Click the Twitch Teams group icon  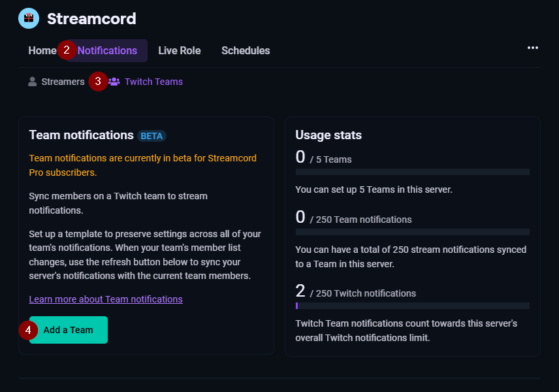(x=114, y=82)
